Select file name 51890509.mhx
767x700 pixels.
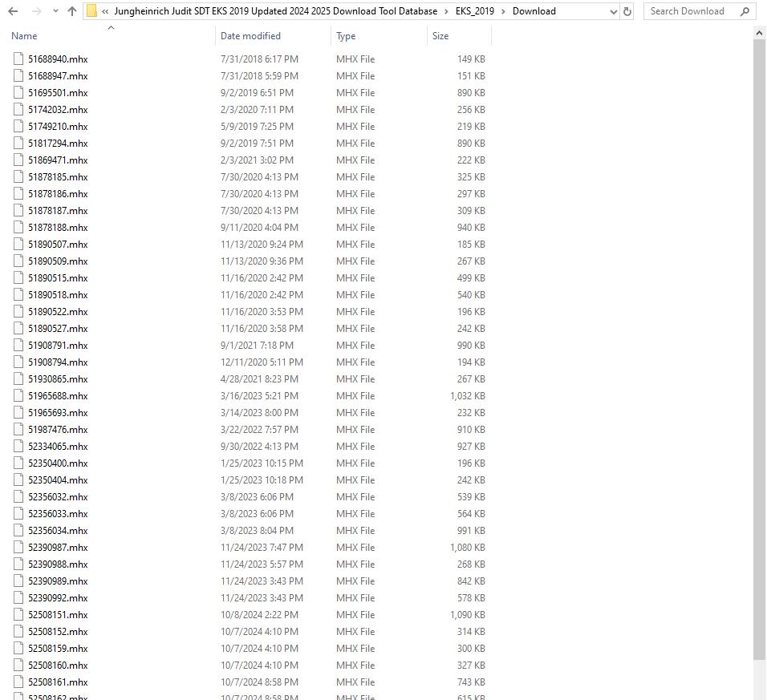pos(58,261)
